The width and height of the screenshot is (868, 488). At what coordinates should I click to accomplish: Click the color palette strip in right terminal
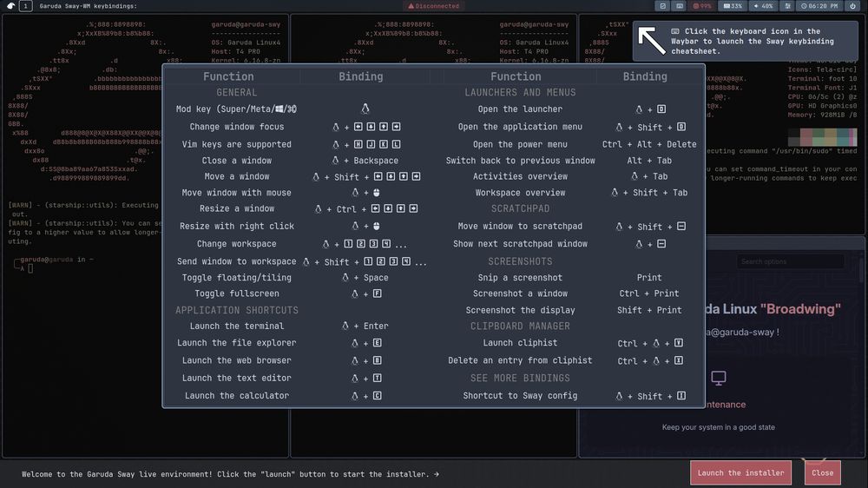tap(822, 137)
